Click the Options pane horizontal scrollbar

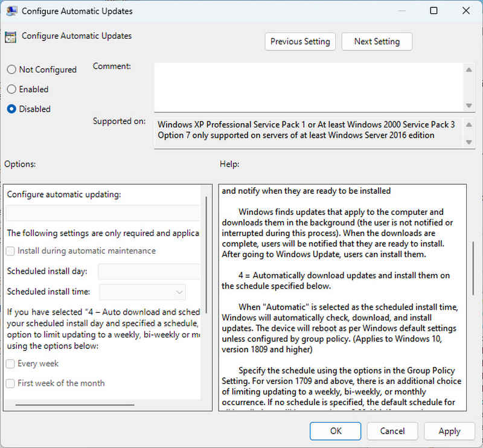75,405
